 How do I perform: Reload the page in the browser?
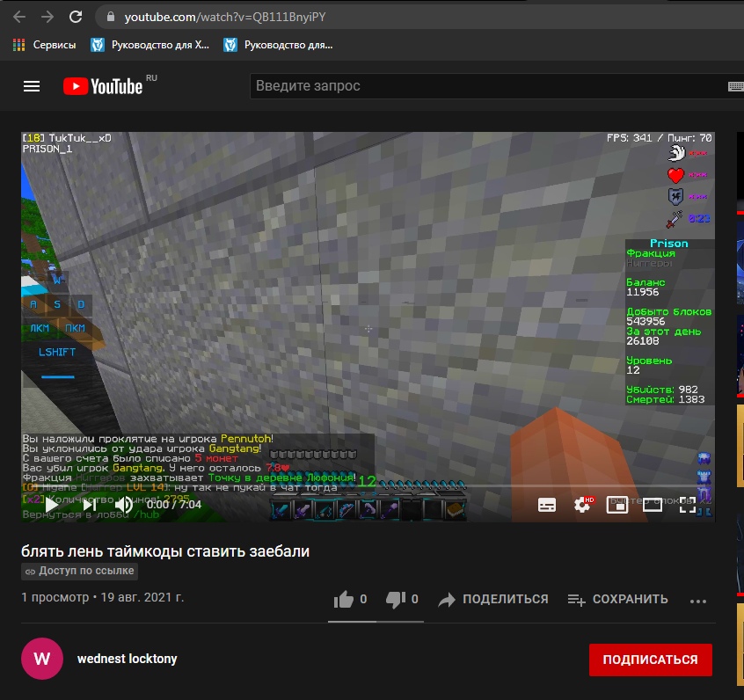coord(76,17)
